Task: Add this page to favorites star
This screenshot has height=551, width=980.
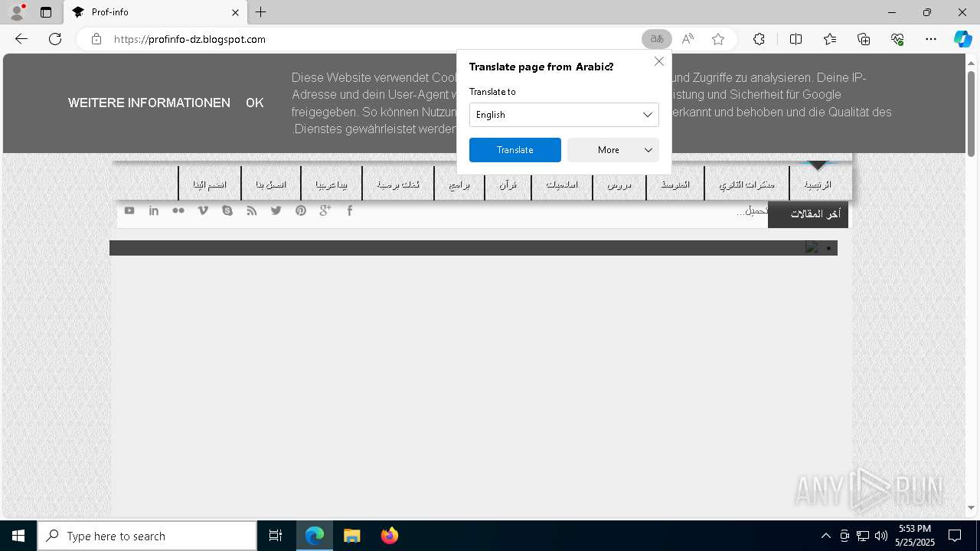Action: [718, 39]
